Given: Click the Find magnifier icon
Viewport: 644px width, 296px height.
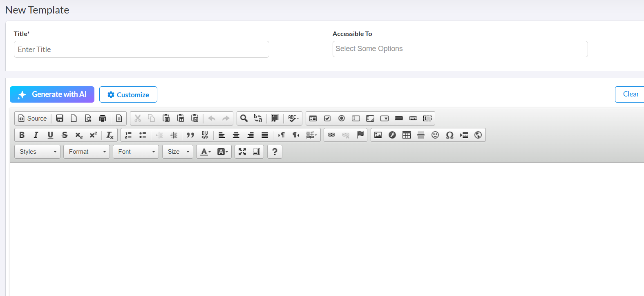Looking at the screenshot, I should 244,118.
